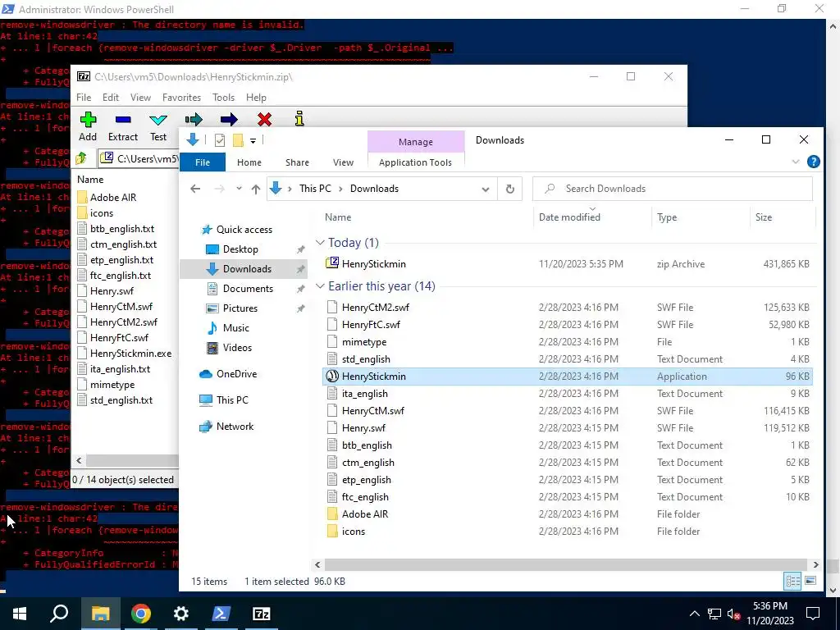
Task: Open Music in navigation pane
Action: (x=235, y=328)
